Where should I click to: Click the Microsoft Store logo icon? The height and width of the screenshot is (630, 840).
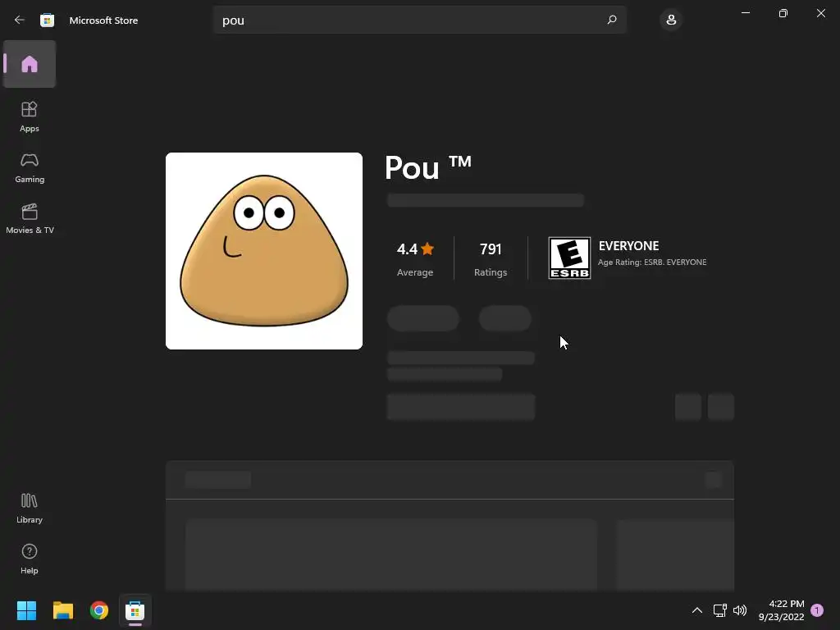click(47, 20)
